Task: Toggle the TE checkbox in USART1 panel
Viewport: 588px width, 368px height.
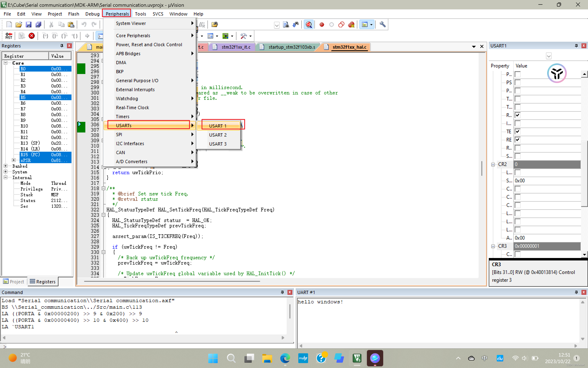Action: tap(518, 131)
